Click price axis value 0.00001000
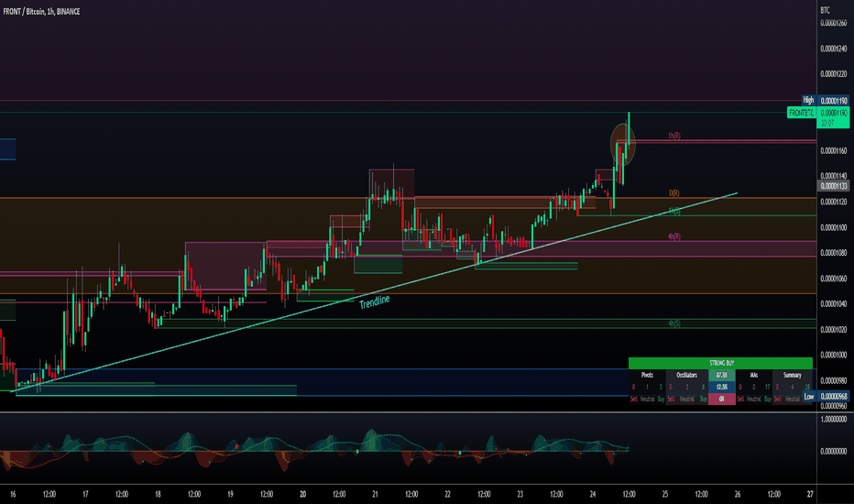Screen dimensions: 854x504 point(834,356)
